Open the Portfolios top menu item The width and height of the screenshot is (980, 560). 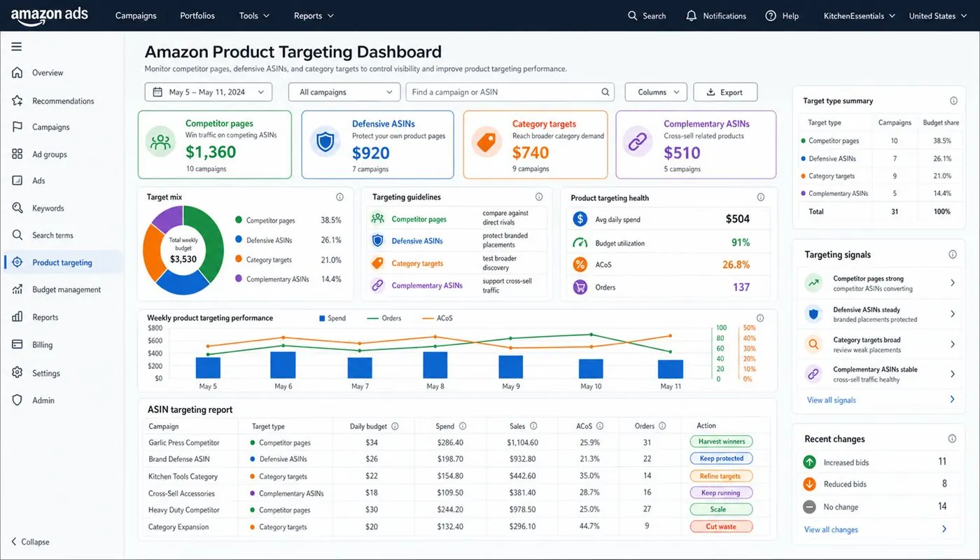point(197,15)
